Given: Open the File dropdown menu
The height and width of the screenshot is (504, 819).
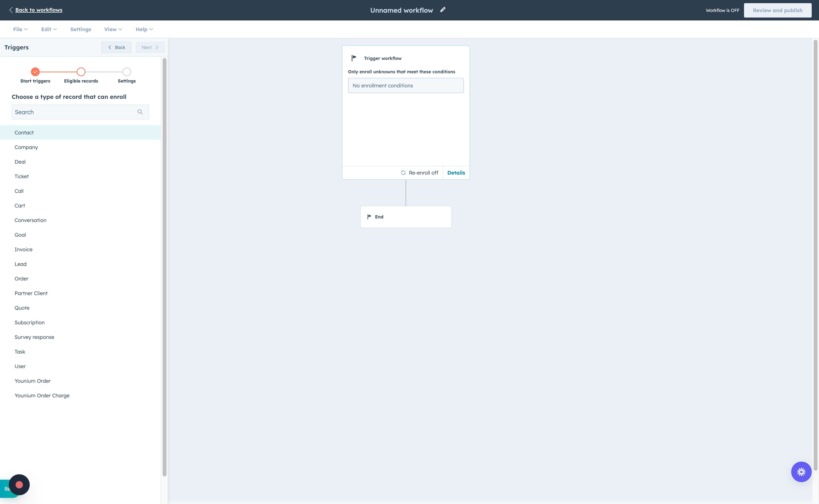Looking at the screenshot, I should tap(20, 29).
